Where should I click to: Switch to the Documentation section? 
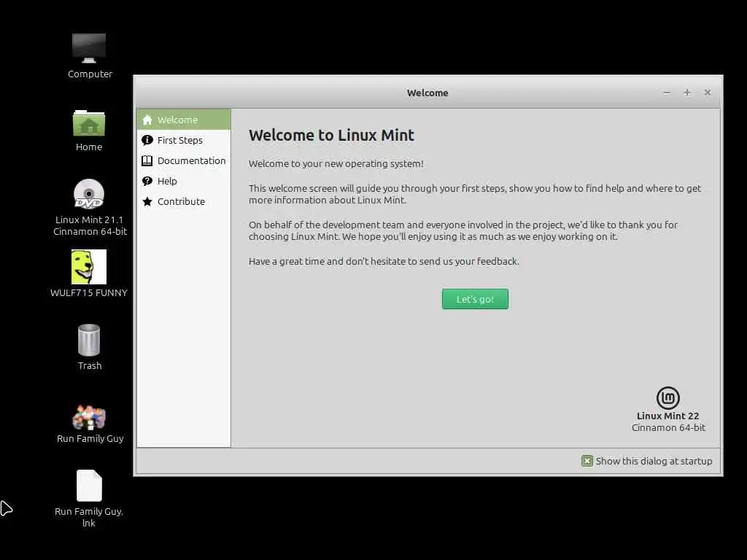point(183,160)
